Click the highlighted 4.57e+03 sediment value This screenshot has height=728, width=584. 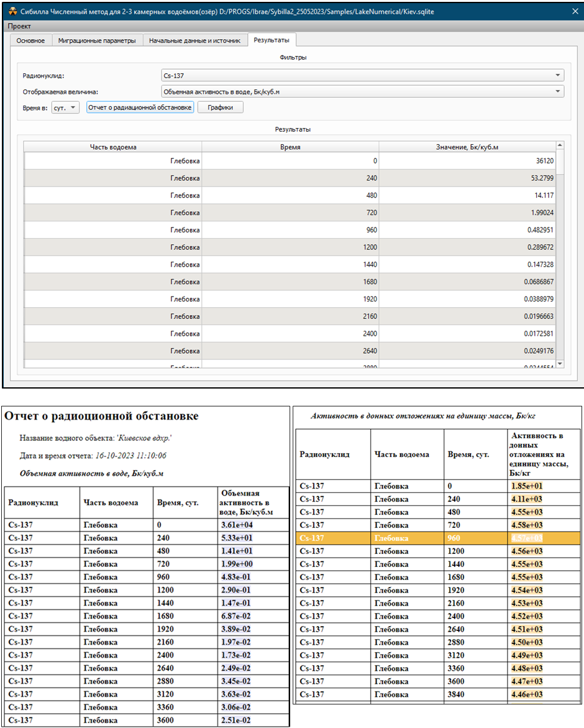click(527, 538)
